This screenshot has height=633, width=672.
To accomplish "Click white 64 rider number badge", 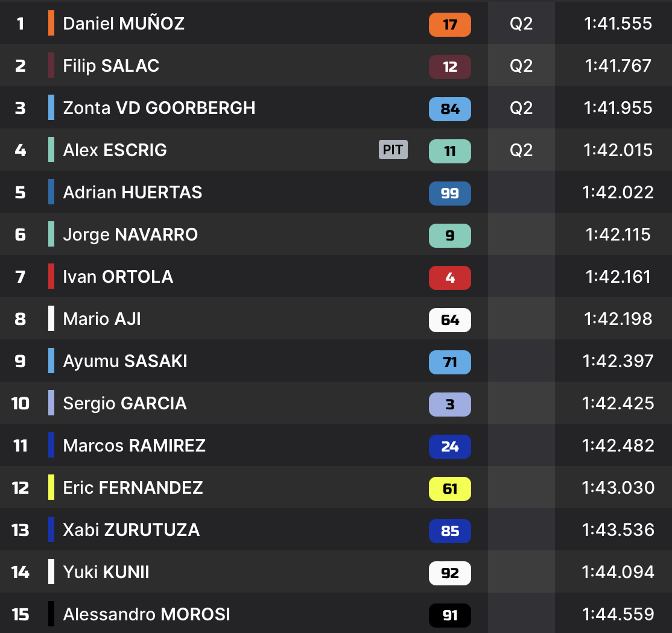I will (450, 320).
